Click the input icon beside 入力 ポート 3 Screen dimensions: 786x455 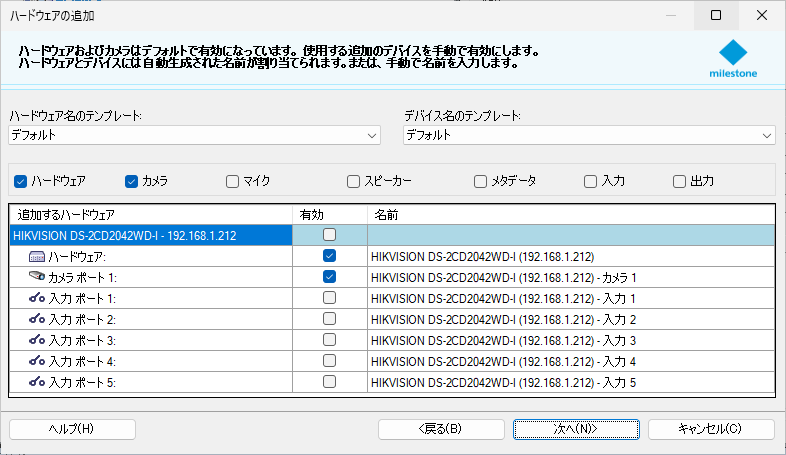point(37,340)
